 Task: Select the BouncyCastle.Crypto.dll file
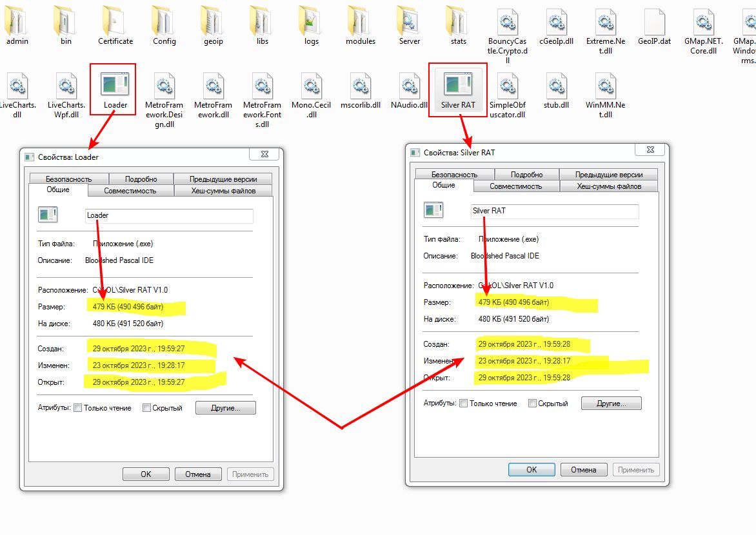click(507, 35)
